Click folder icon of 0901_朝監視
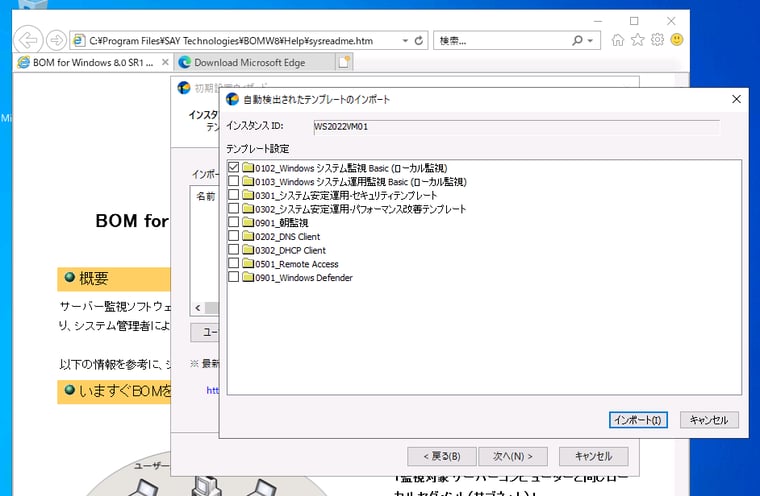 tap(248, 222)
